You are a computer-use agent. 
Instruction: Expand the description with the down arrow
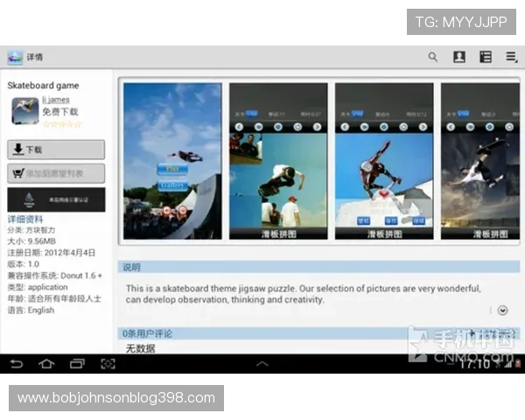click(x=503, y=310)
